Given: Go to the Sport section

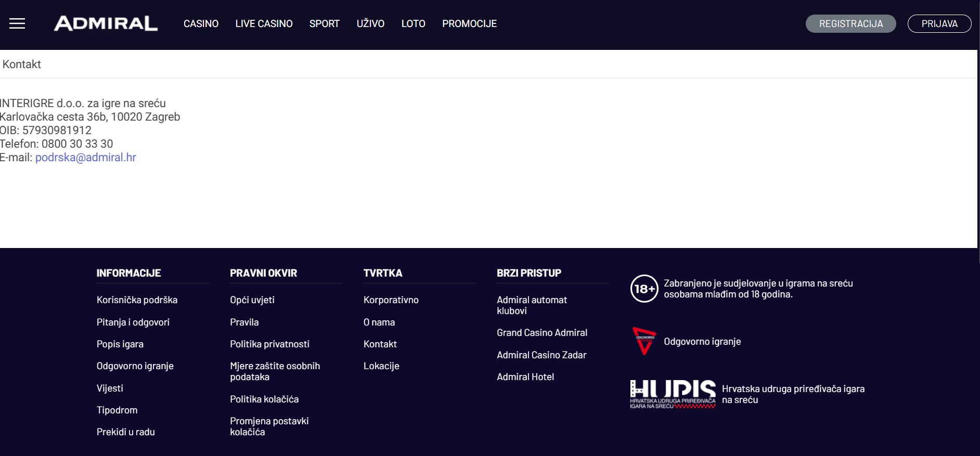Looking at the screenshot, I should tap(324, 24).
